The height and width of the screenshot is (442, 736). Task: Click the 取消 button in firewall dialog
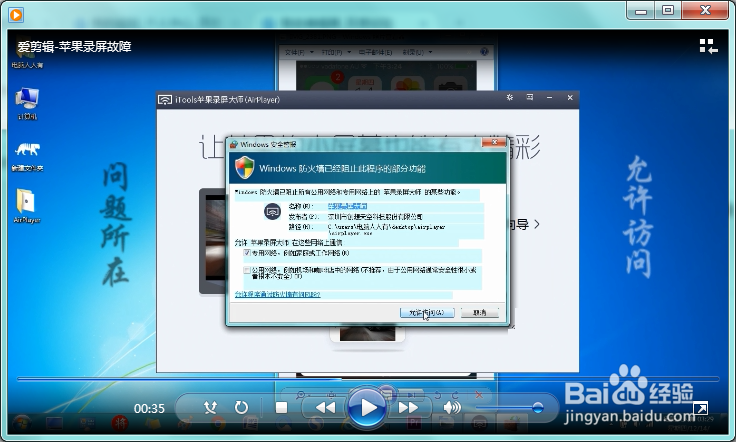pos(479,312)
